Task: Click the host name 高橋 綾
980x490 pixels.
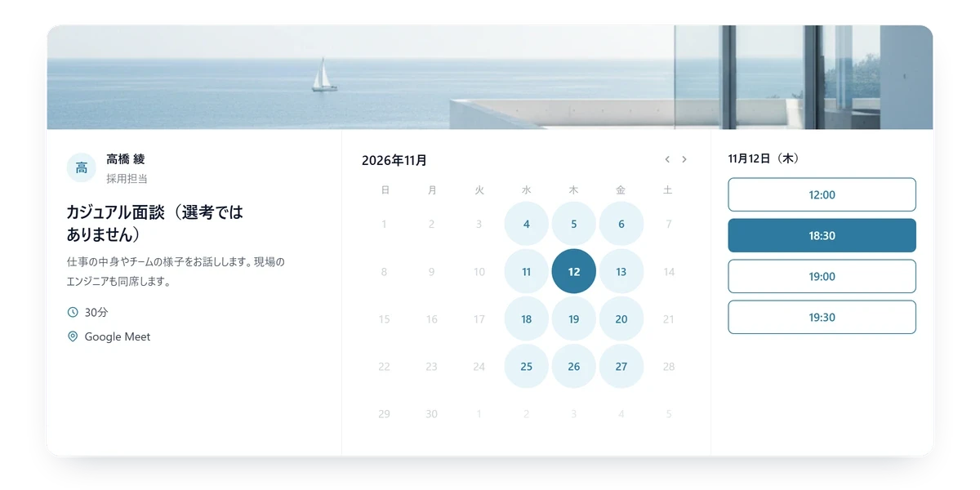Action: coord(126,159)
